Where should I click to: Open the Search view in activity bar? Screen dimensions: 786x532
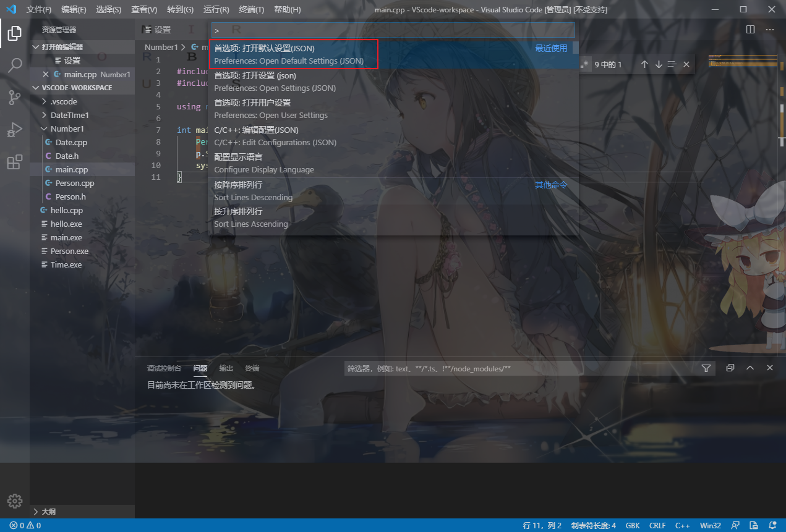15,65
